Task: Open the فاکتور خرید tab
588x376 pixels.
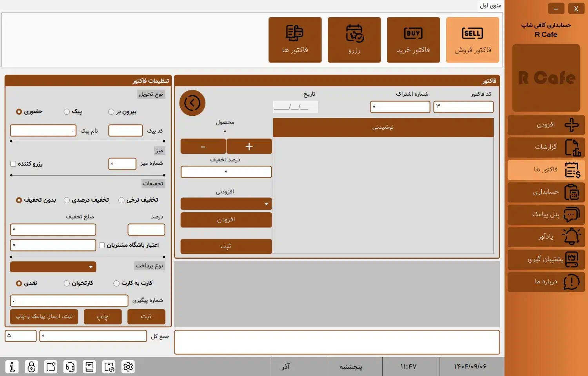Action: (413, 40)
